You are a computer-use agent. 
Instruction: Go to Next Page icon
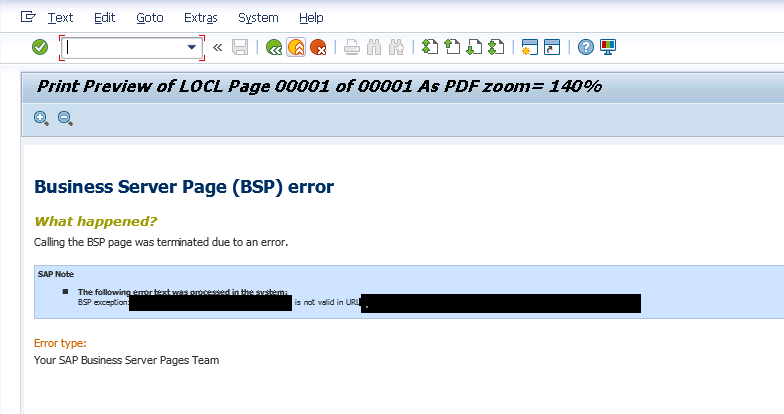[x=474, y=47]
